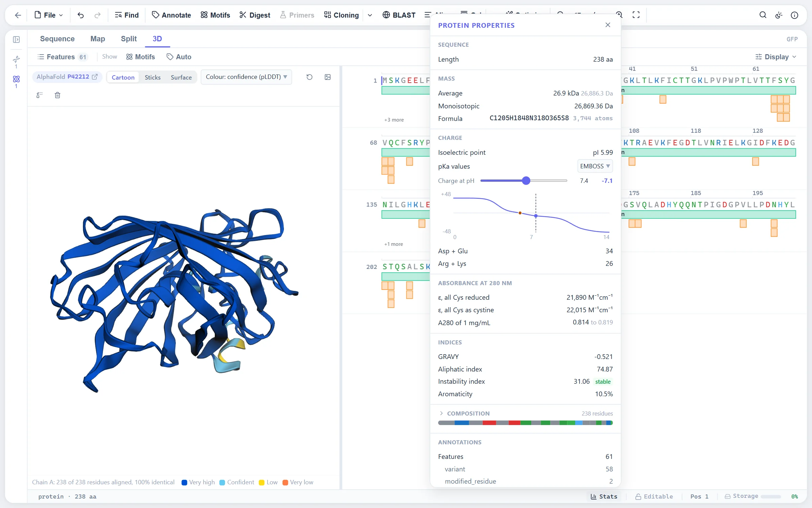Viewport: 812px width, 508px height.
Task: Switch to the Split tab
Action: pos(129,39)
